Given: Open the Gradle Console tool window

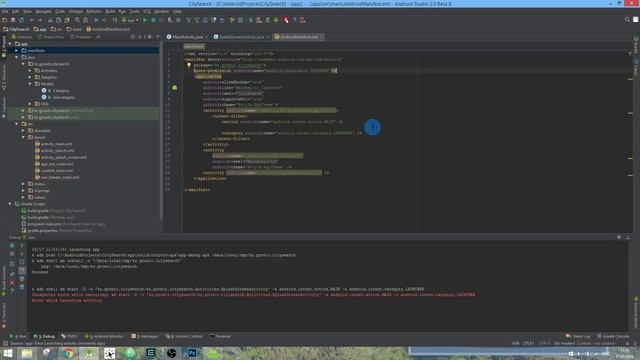Looking at the screenshot, I should click(613, 336).
